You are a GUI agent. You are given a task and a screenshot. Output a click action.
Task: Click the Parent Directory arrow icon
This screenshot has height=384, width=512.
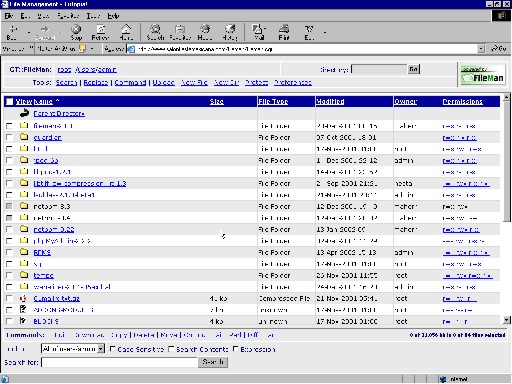pos(24,113)
